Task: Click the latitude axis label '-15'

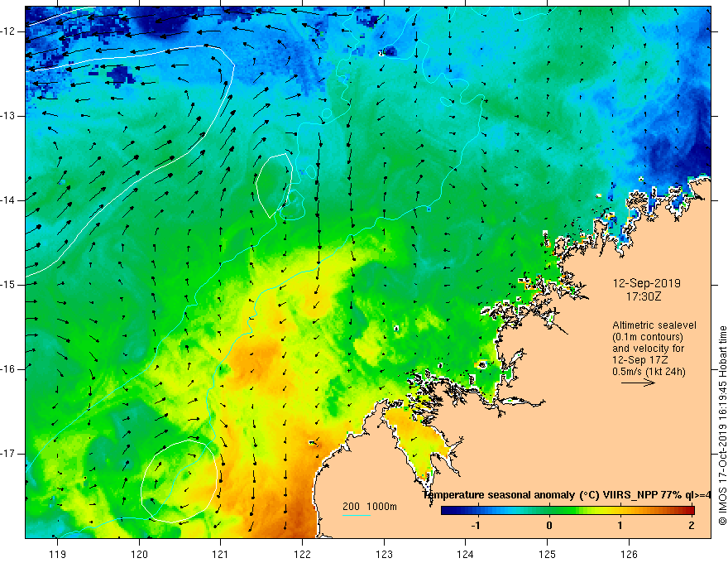Action: click(x=8, y=285)
